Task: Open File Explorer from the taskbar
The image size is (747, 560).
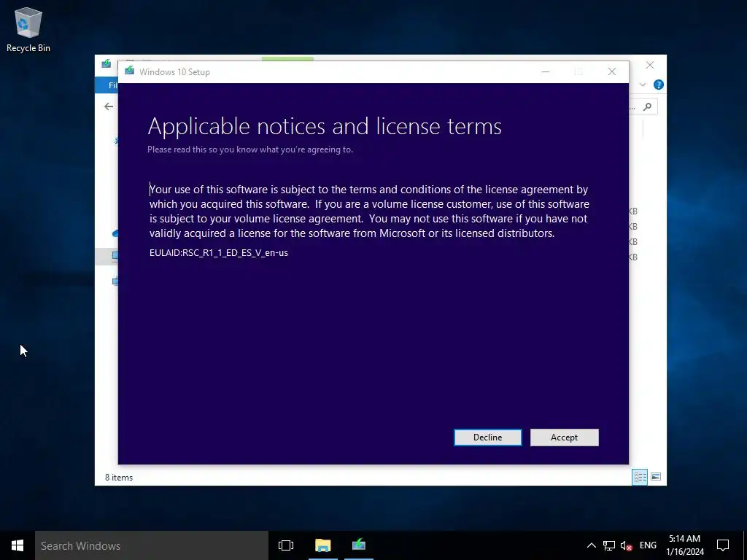Action: coord(322,545)
